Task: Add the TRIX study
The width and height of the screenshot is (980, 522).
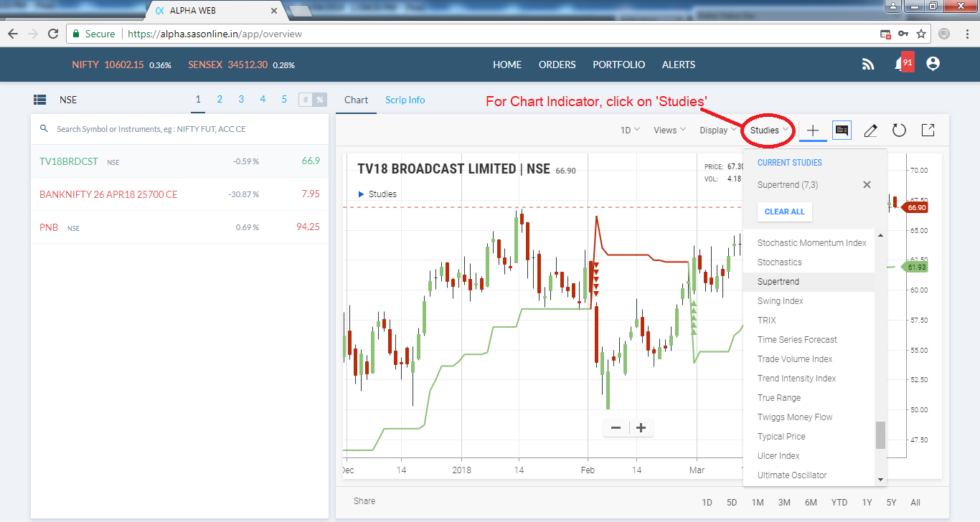Action: click(809, 321)
